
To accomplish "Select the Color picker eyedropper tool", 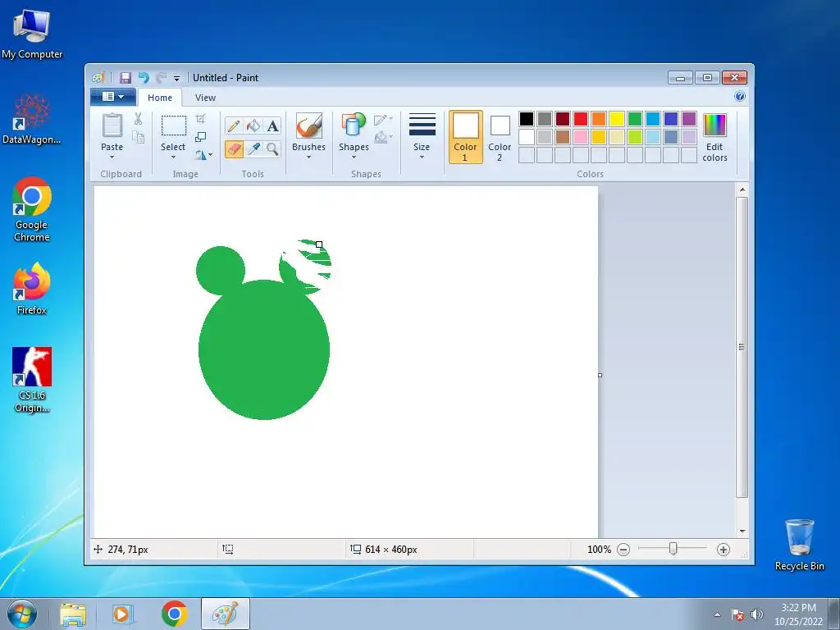I will coord(253,149).
